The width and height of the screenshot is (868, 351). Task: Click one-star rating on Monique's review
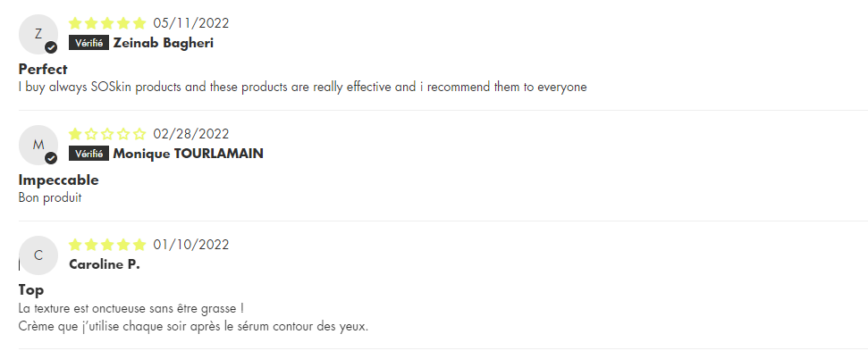tap(107, 134)
